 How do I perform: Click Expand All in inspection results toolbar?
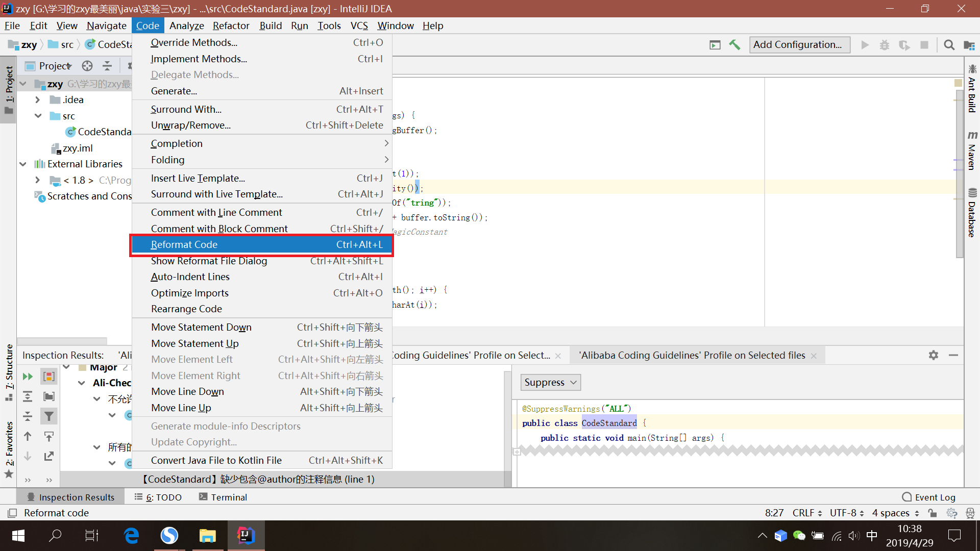pos(28,396)
